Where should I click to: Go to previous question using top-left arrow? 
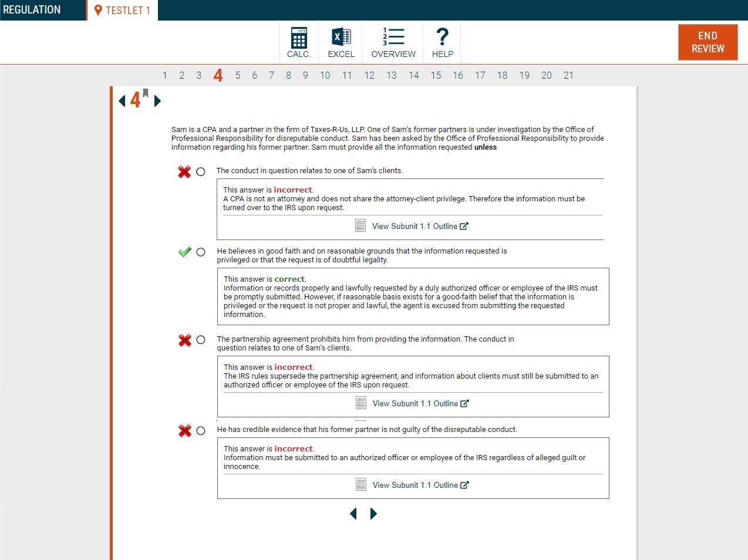click(x=122, y=101)
